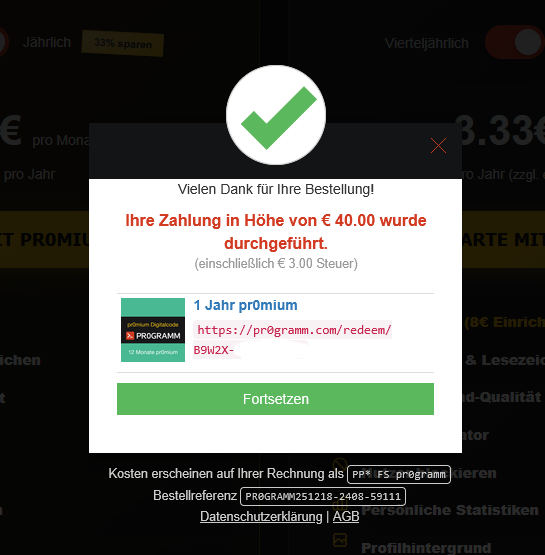Open the 1 Jahr pr0mium product title
Viewport: 545px width, 555px height.
[x=246, y=305]
